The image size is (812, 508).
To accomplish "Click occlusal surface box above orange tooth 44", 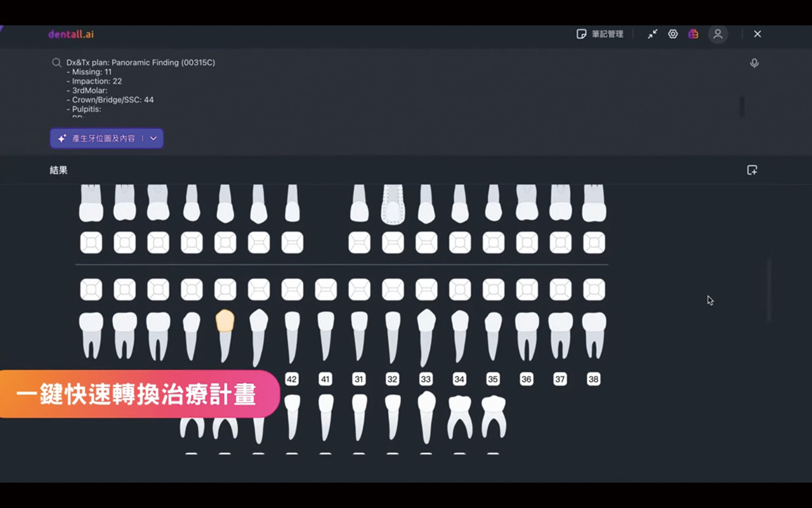I will click(225, 290).
